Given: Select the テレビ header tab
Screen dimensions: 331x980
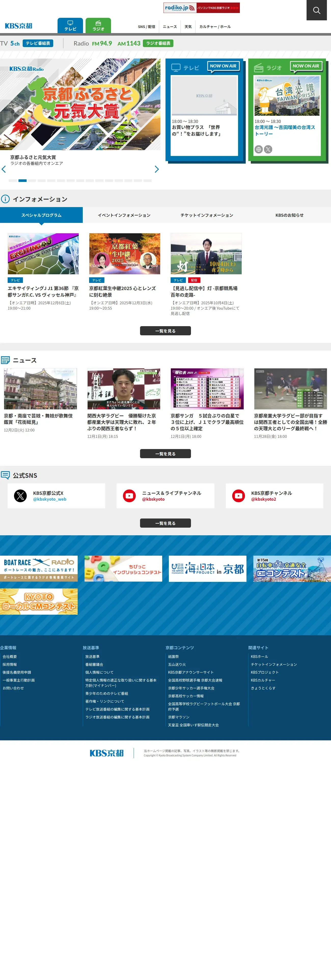Looking at the screenshot, I should pyautogui.click(x=70, y=25).
